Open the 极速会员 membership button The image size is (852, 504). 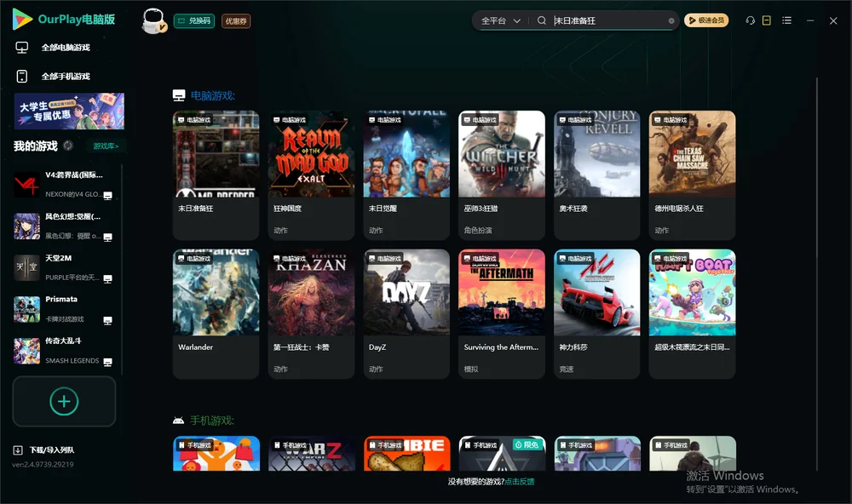point(705,20)
